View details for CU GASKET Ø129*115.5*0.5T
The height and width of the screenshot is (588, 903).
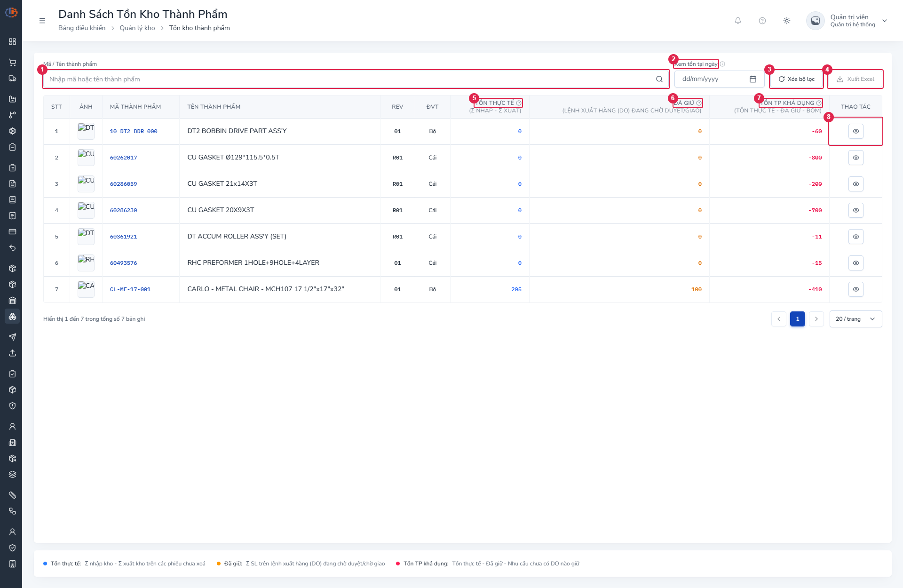(856, 158)
